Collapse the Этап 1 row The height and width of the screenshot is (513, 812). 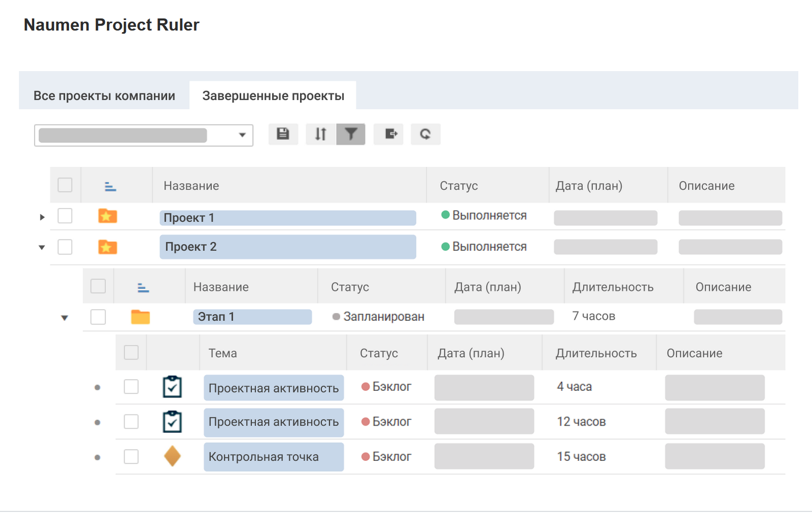click(64, 318)
